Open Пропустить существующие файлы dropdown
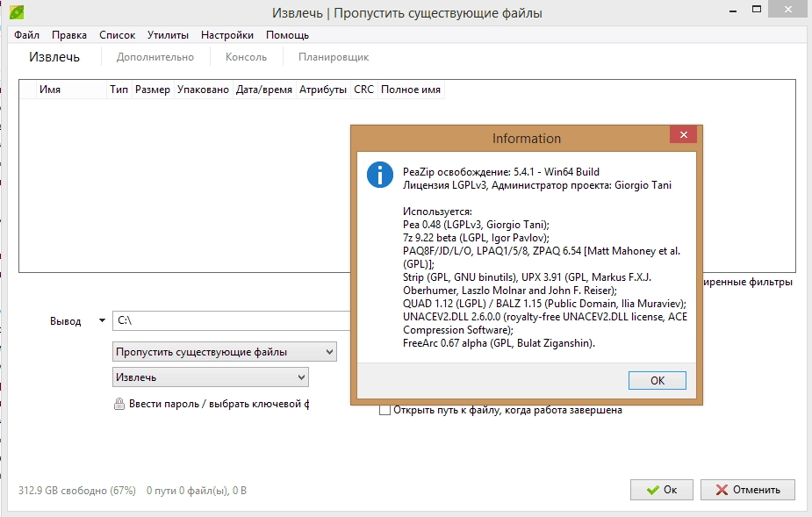 224,352
